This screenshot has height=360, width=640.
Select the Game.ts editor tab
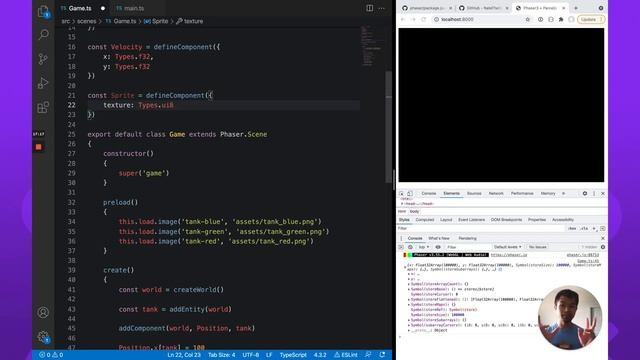tap(80, 8)
